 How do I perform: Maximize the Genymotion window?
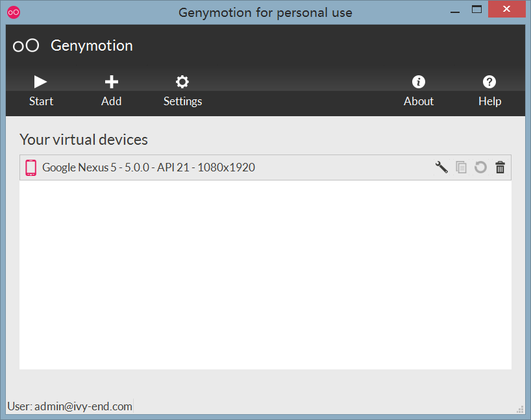477,9
